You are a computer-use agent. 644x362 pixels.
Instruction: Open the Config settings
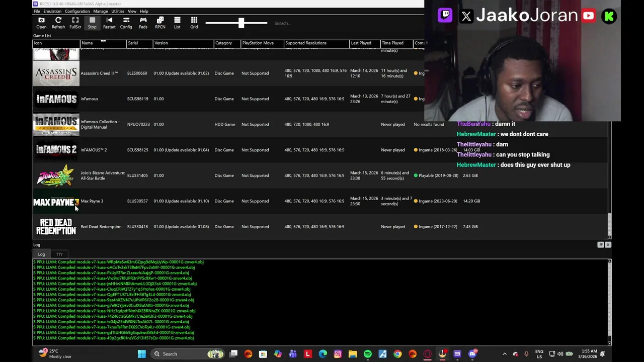[126, 23]
